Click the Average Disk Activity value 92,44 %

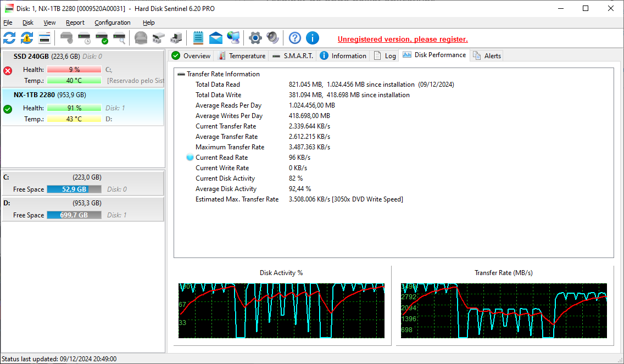point(300,189)
